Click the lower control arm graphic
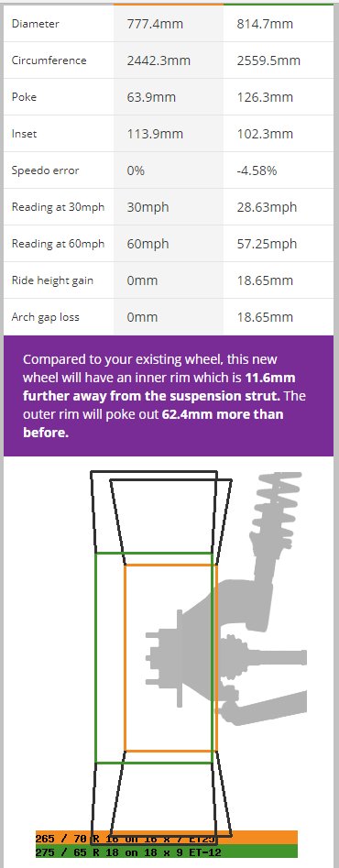Screen dimensions: 339x868 pyautogui.click(x=265, y=708)
